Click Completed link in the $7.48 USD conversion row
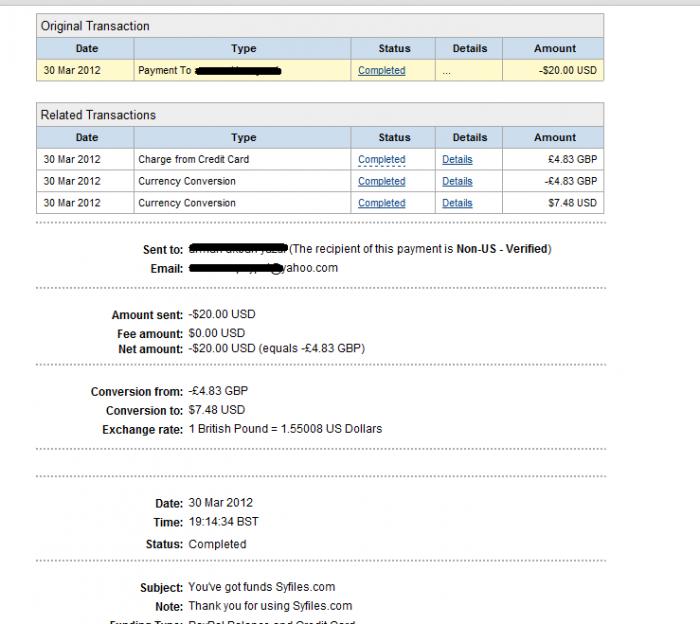This screenshot has height=624, width=700. pos(381,203)
